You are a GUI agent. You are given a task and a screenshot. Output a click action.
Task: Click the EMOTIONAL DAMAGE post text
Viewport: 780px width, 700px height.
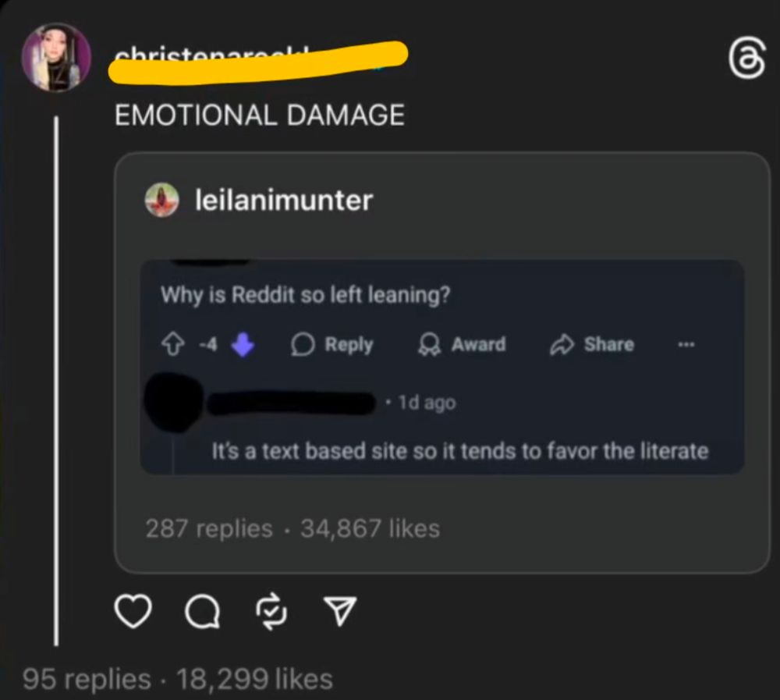260,115
